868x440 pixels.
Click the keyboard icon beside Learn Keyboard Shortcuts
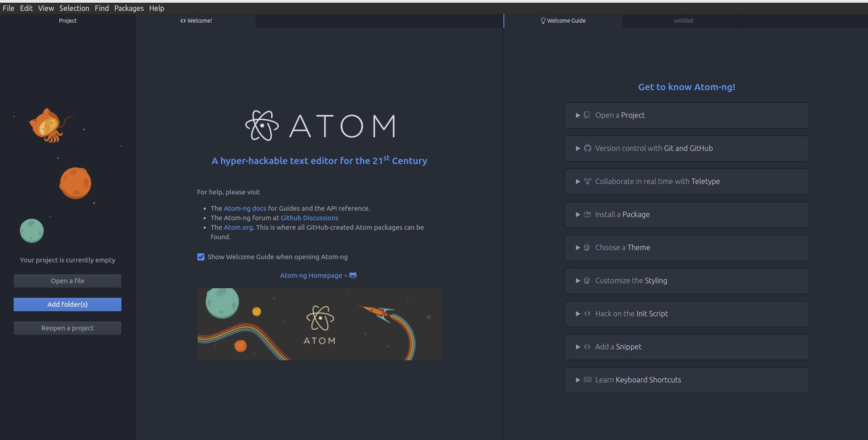coord(588,380)
